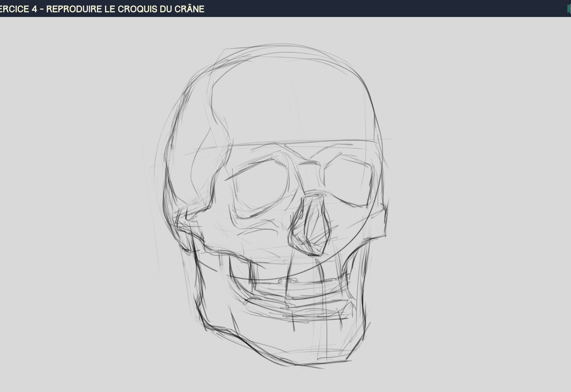The height and width of the screenshot is (392, 571).
Task: Click the dark header bar background
Action: [369, 9]
